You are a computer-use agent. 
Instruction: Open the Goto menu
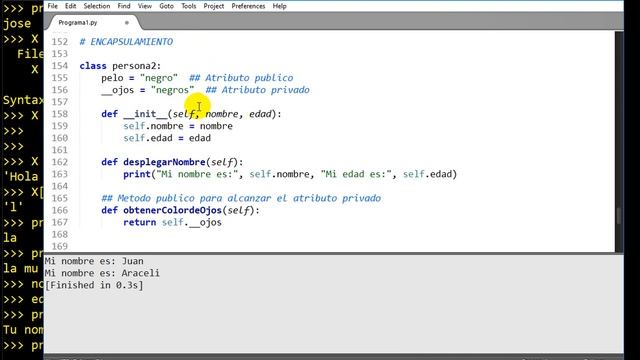[x=166, y=6]
